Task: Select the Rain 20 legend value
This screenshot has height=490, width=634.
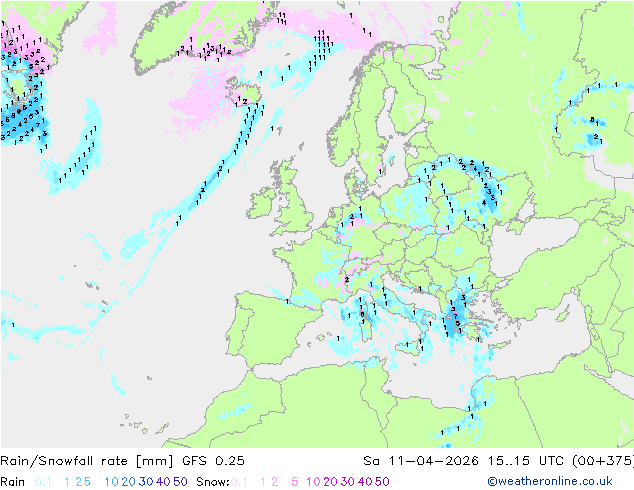Action: pos(128,482)
